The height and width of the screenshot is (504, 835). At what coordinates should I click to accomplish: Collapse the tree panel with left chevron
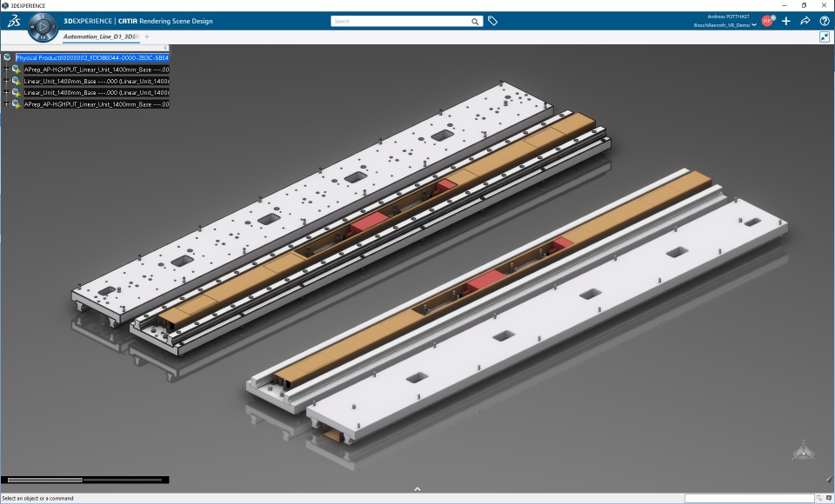coord(165,48)
